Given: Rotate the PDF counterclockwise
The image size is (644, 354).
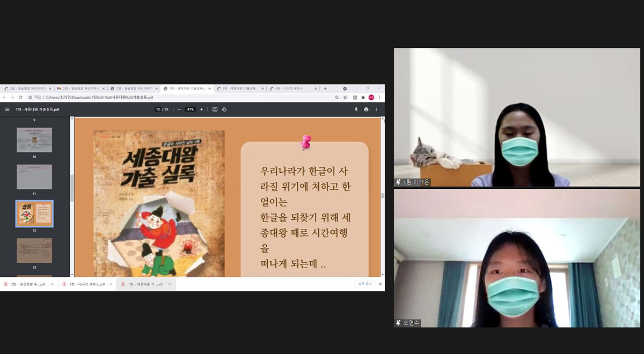Looking at the screenshot, I should 224,109.
